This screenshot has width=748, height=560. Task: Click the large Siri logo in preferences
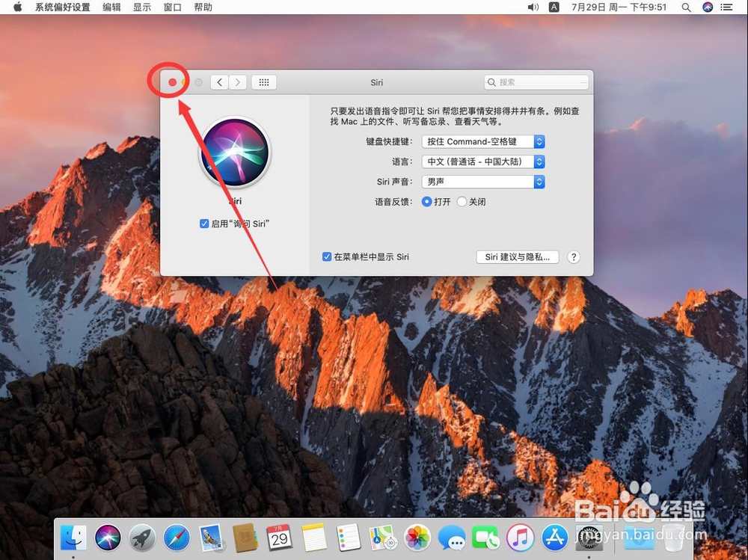235,153
